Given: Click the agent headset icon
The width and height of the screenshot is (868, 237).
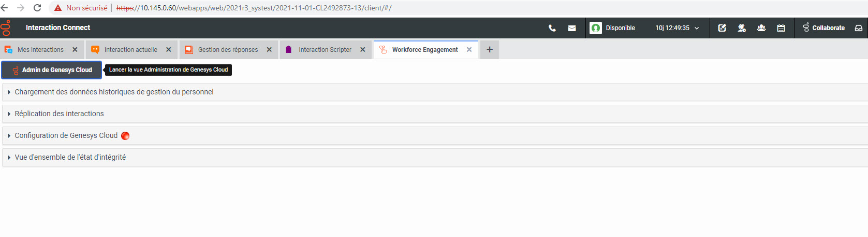Looking at the screenshot, I should tap(742, 28).
